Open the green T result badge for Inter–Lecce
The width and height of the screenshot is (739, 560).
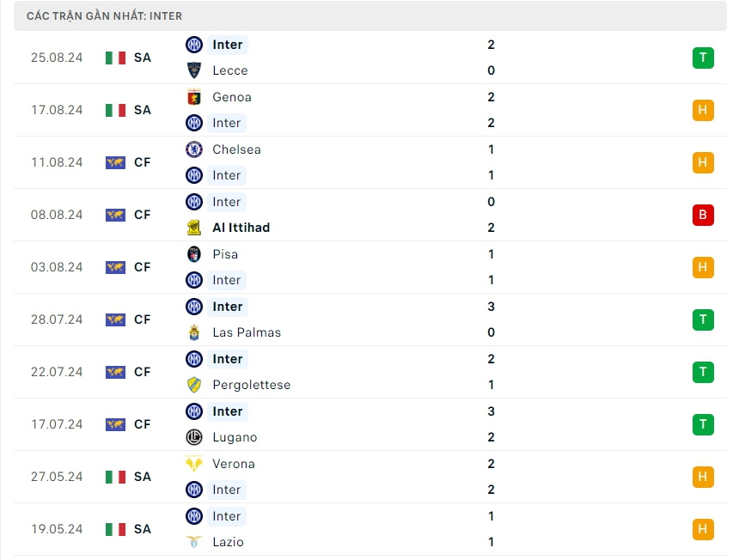(x=702, y=58)
